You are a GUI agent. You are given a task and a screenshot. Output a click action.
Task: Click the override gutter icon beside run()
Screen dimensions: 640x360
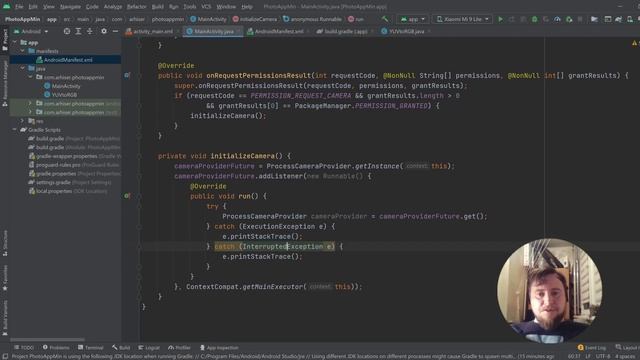pyautogui.click(x=127, y=196)
